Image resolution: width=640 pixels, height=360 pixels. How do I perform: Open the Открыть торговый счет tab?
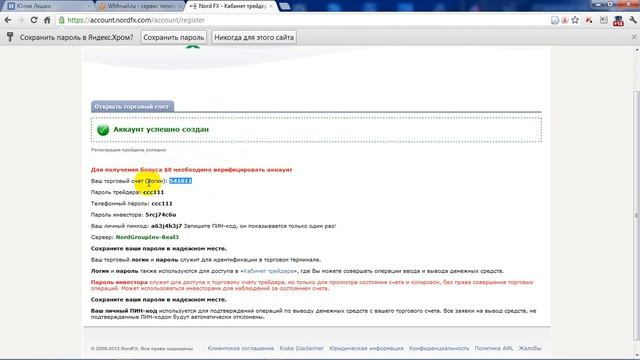[x=132, y=107]
